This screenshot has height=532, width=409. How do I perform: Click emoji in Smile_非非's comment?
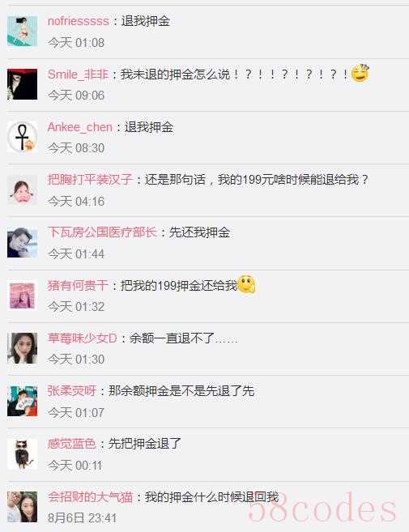[360, 73]
